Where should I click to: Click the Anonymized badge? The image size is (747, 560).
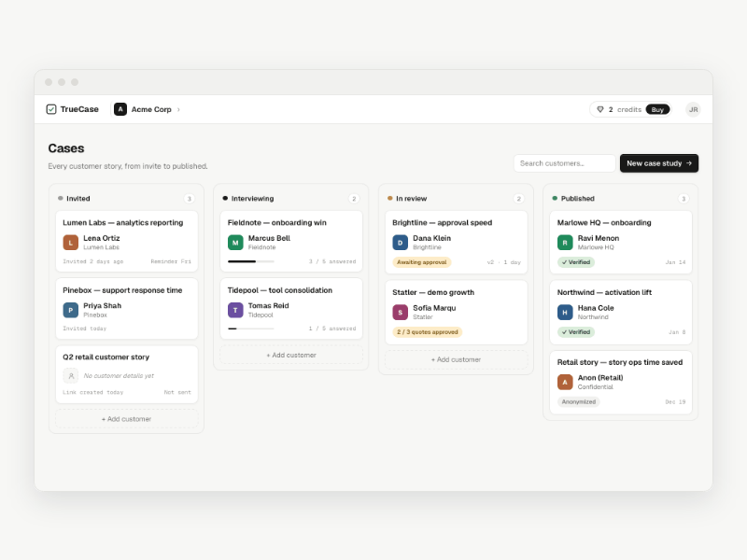point(578,402)
